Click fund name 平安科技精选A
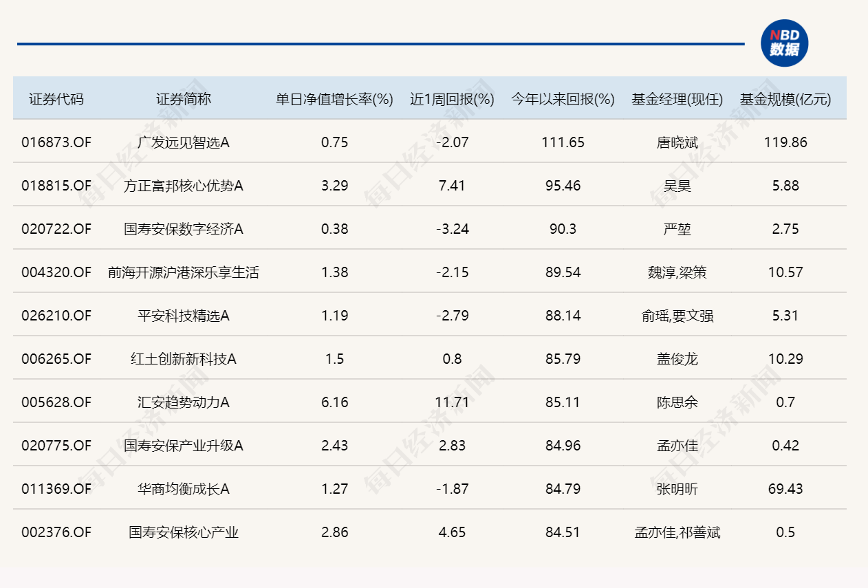Screen dimensions: 868x588 tap(184, 316)
